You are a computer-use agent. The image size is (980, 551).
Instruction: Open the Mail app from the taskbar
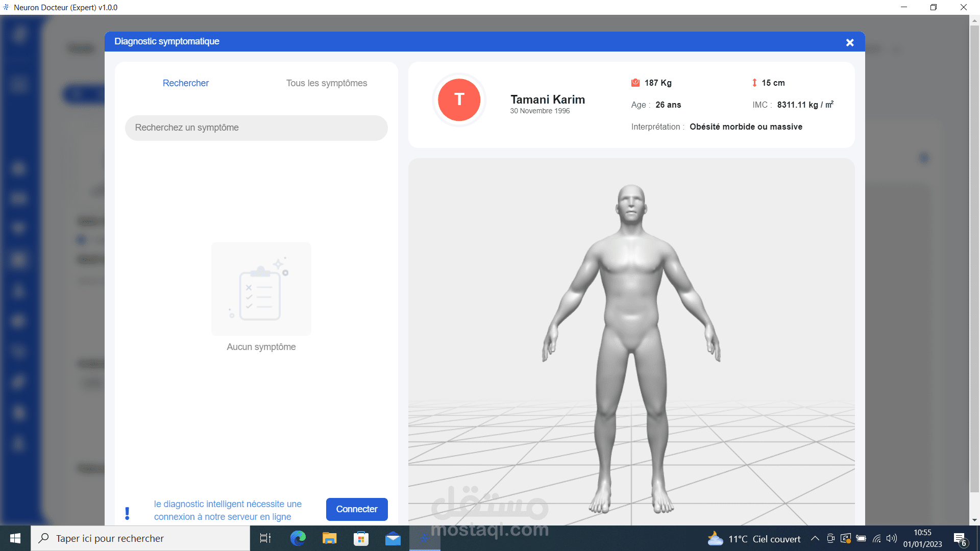pyautogui.click(x=393, y=538)
